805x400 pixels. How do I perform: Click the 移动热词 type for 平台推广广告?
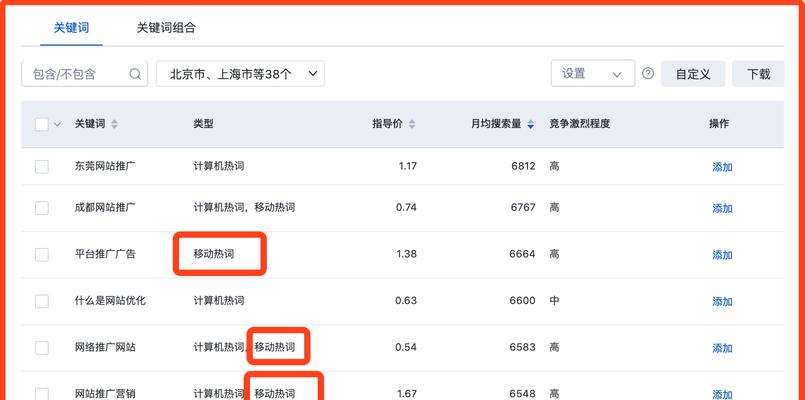[214, 254]
